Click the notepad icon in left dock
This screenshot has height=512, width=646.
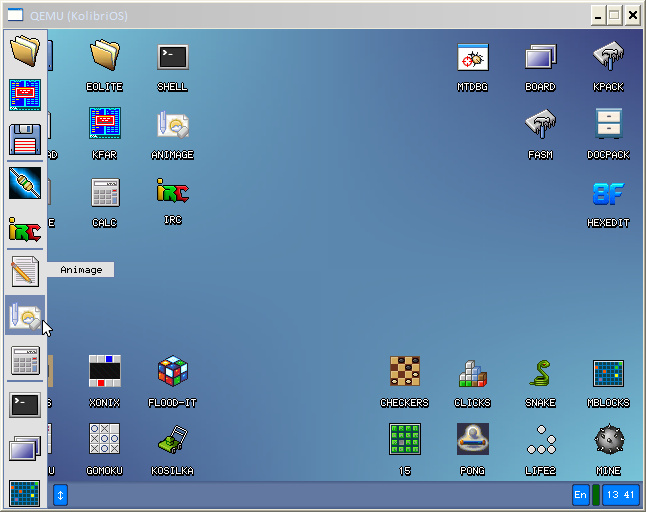(x=25, y=271)
